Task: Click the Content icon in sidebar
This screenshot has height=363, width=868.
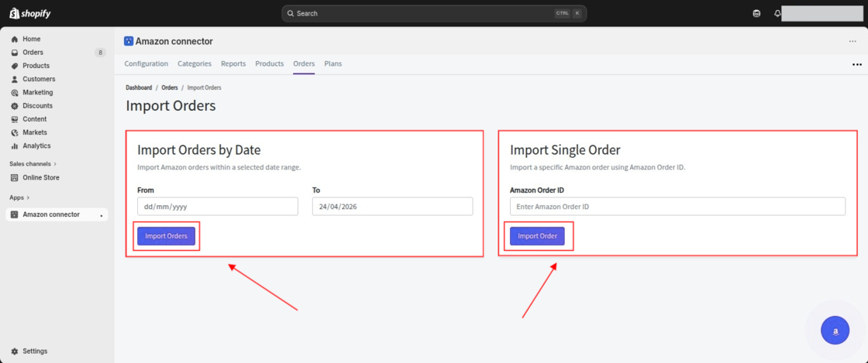Action: tap(15, 119)
